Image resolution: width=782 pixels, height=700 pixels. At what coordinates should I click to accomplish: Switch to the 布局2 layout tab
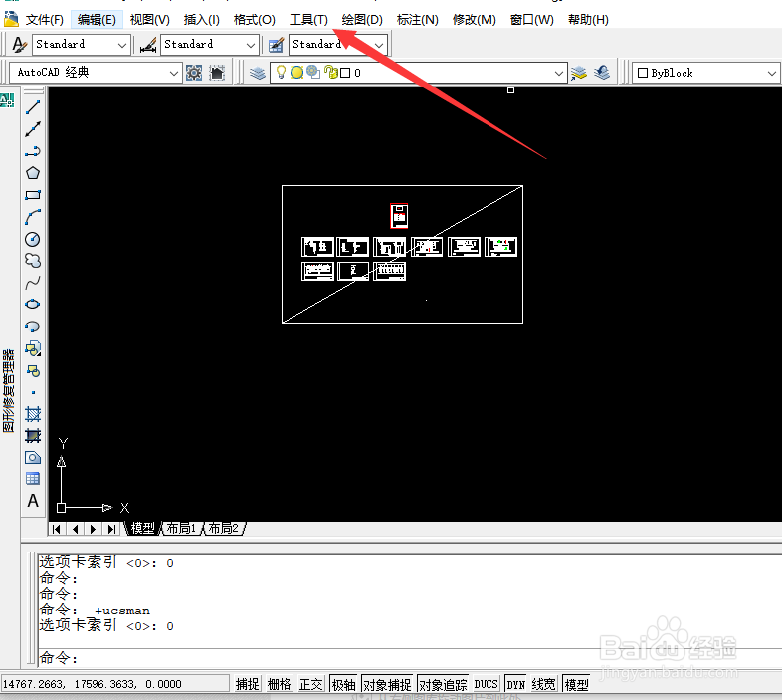pos(224,528)
